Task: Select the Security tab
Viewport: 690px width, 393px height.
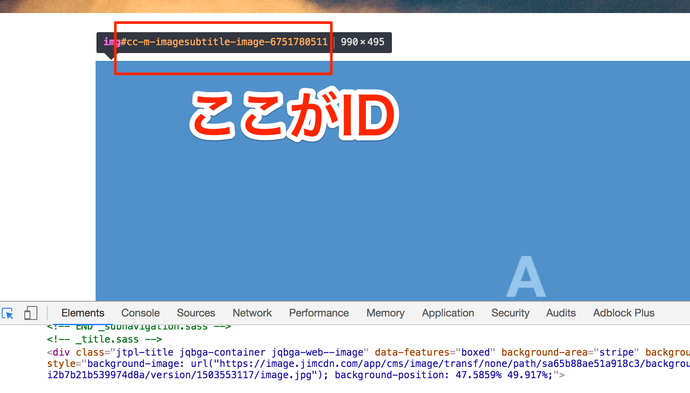Action: tap(510, 313)
